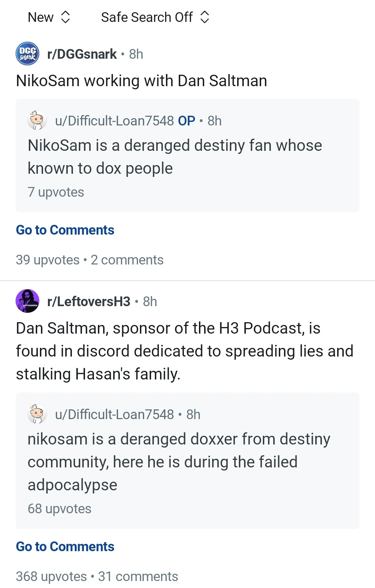Image resolution: width=375 pixels, height=588 pixels.
Task: Tap the 39 upvotes, 2 comments stats
Action: 90,260
